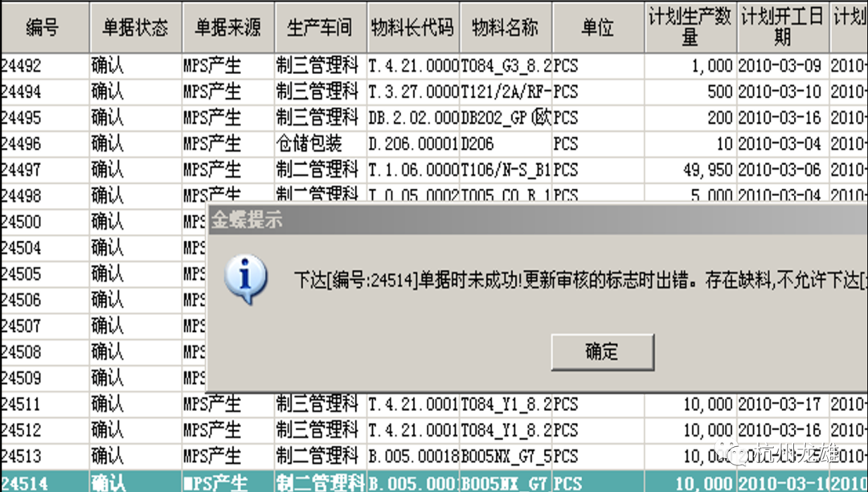
Task: Click 制三管理科 workshop cell in row 24511
Action: point(321,404)
